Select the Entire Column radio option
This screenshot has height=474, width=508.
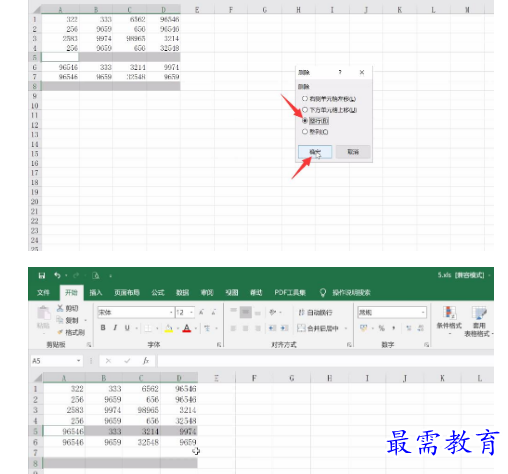click(x=305, y=132)
